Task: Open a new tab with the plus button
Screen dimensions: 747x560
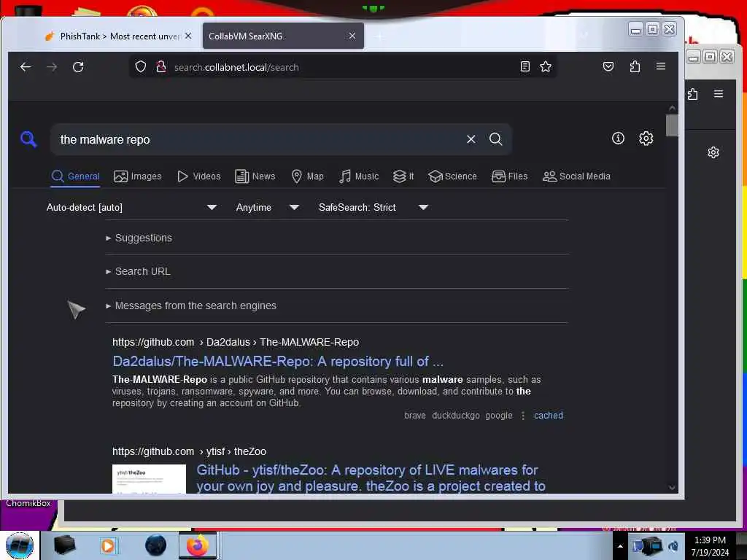Action: click(379, 36)
